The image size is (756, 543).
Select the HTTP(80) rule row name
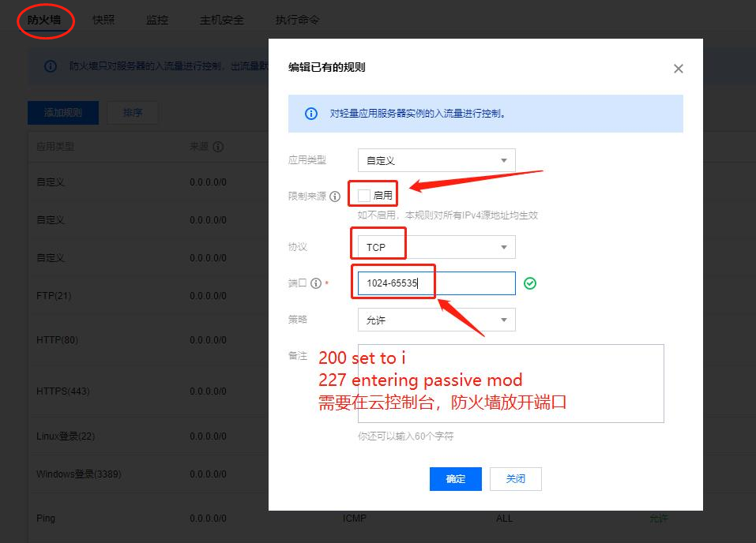point(57,340)
